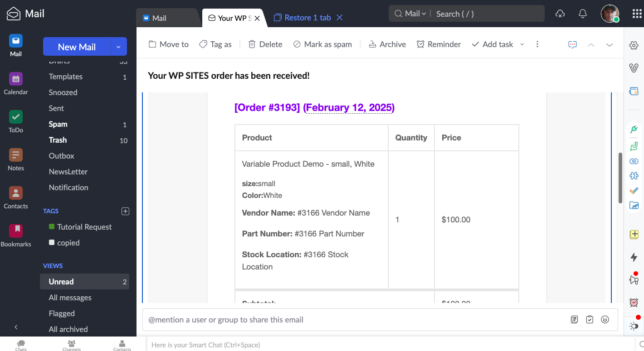Open the ToDo app icon
The height and width of the screenshot is (351, 644).
pyautogui.click(x=16, y=117)
